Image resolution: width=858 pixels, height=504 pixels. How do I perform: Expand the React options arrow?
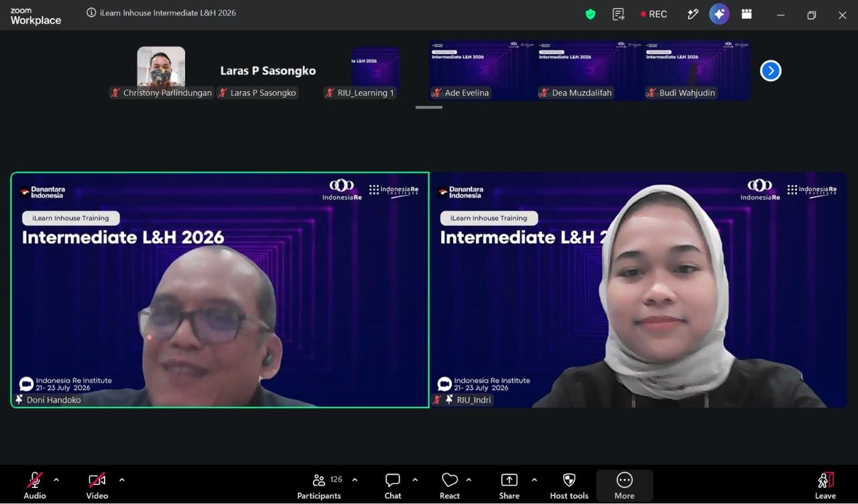click(469, 480)
